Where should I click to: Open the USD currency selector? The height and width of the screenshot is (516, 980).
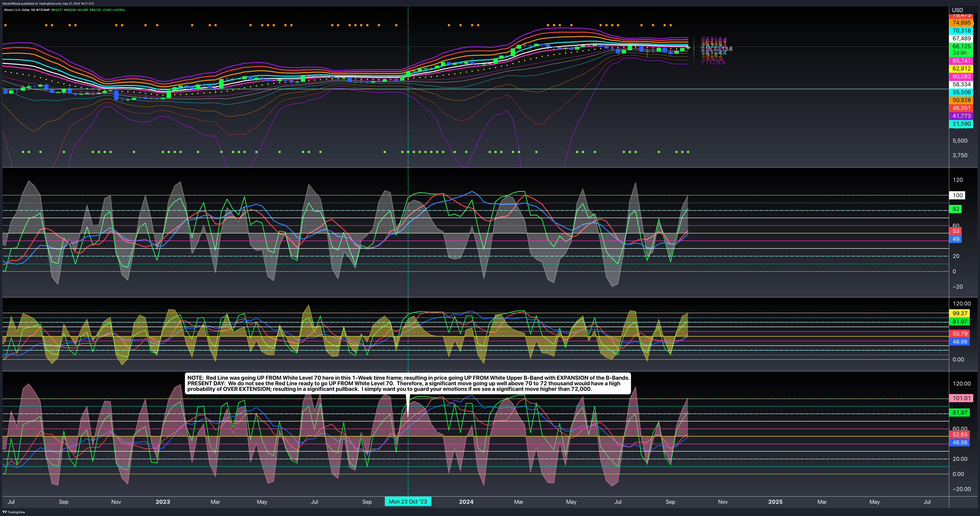pos(963,10)
